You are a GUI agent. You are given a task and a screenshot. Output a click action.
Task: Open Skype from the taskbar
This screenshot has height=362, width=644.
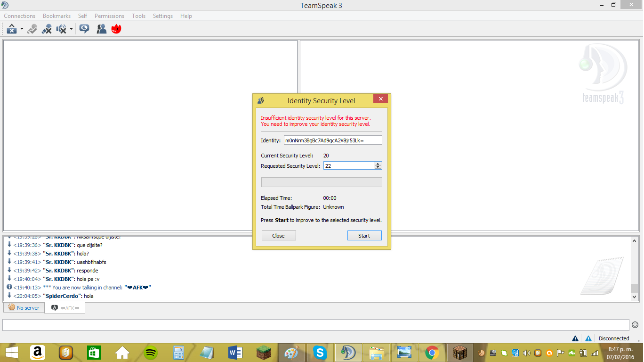point(320,353)
